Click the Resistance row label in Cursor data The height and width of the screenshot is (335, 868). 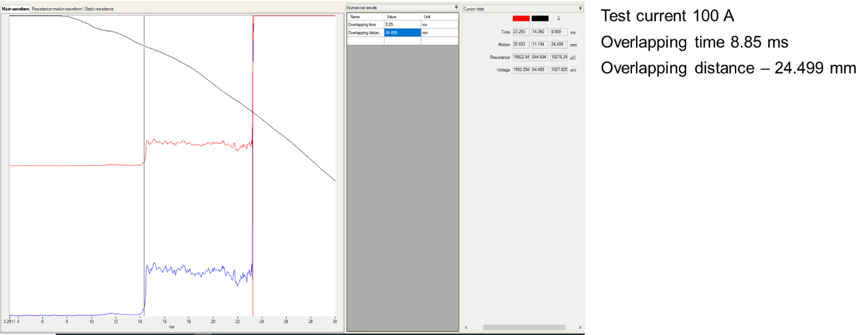pos(500,57)
